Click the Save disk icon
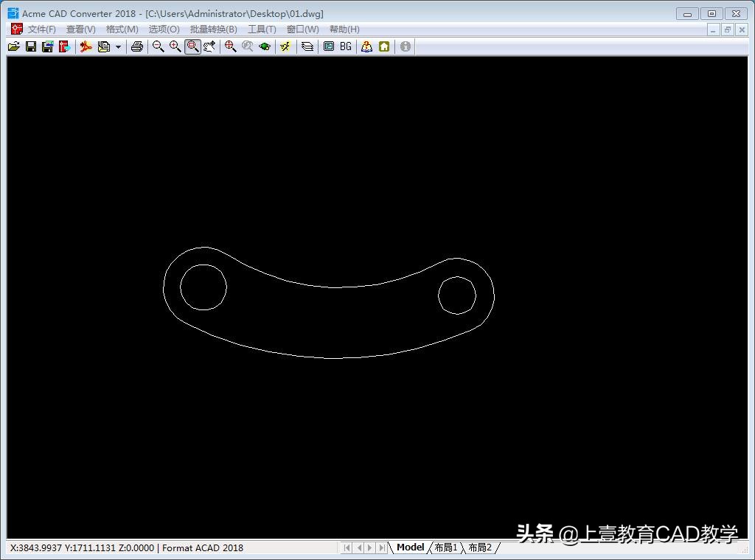Screen dimensions: 755x560 (x=30, y=46)
